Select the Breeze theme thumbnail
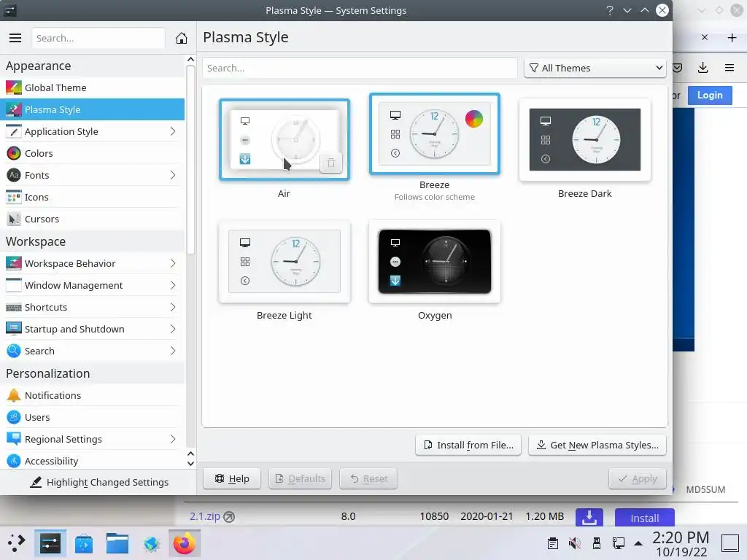The height and width of the screenshot is (560, 747). [x=435, y=134]
